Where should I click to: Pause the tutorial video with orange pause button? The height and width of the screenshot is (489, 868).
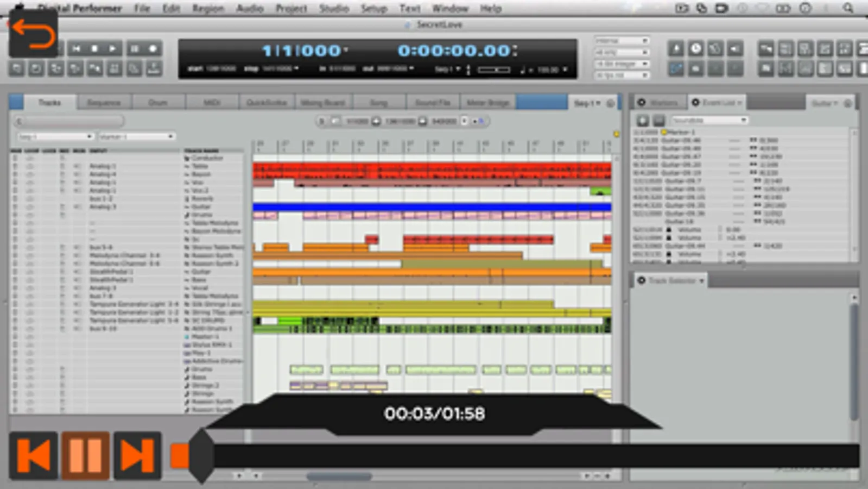[85, 455]
